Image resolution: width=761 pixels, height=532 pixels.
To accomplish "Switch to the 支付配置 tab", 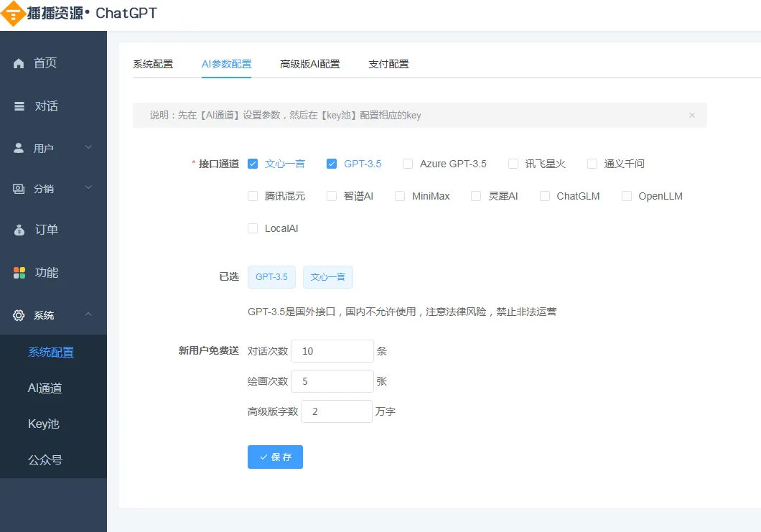I will click(388, 63).
